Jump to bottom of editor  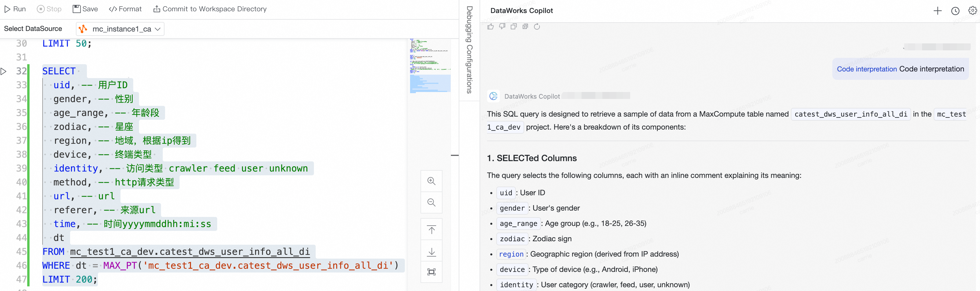[431, 251]
